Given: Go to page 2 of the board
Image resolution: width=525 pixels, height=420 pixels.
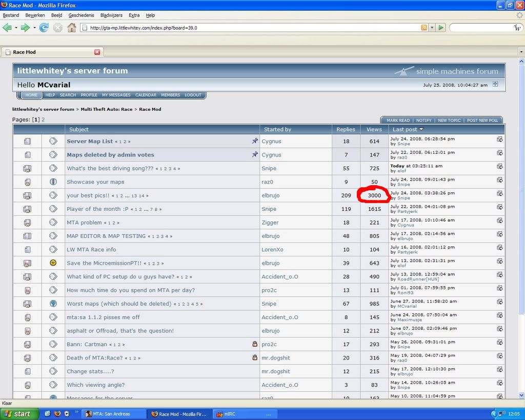Looking at the screenshot, I should click(x=43, y=119).
